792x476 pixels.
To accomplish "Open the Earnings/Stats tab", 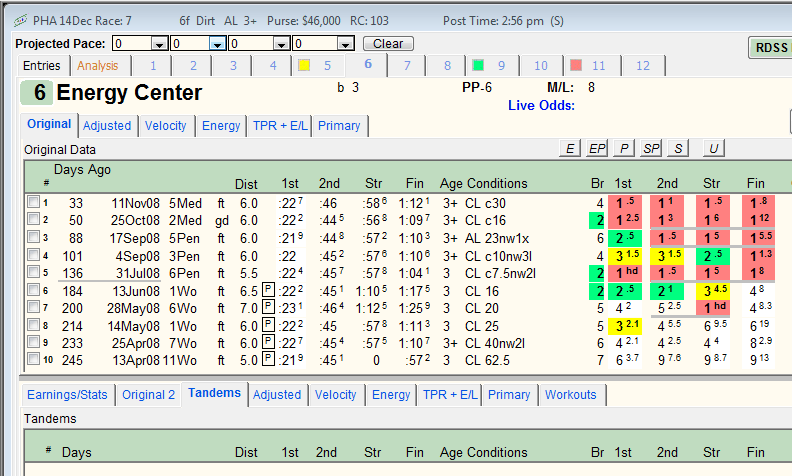I will [x=67, y=395].
